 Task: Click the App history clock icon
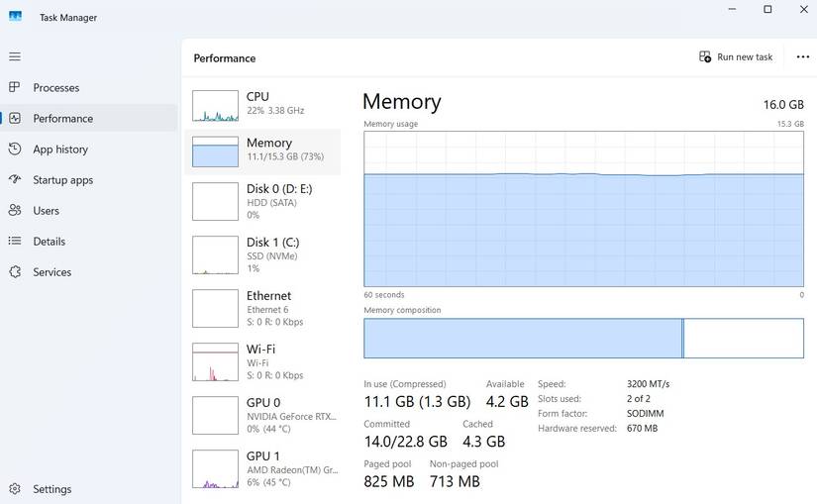coord(15,149)
